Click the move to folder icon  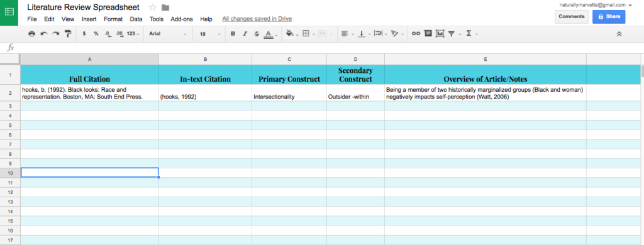click(x=165, y=8)
